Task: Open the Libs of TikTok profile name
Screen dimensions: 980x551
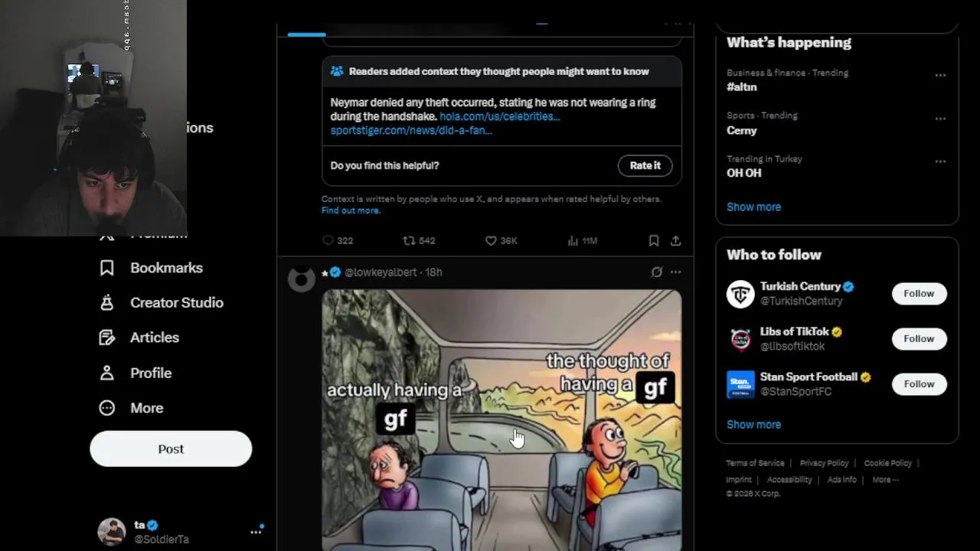Action: tap(794, 331)
